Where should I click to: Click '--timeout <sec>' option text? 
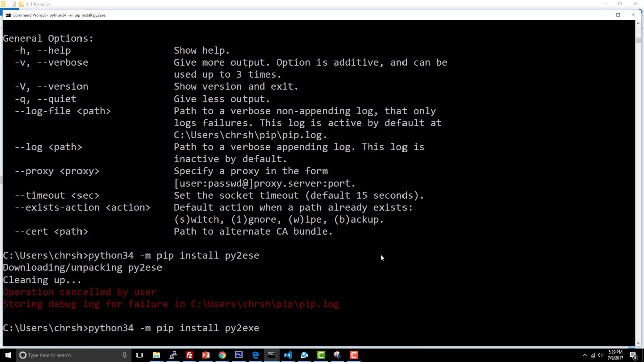(x=57, y=195)
